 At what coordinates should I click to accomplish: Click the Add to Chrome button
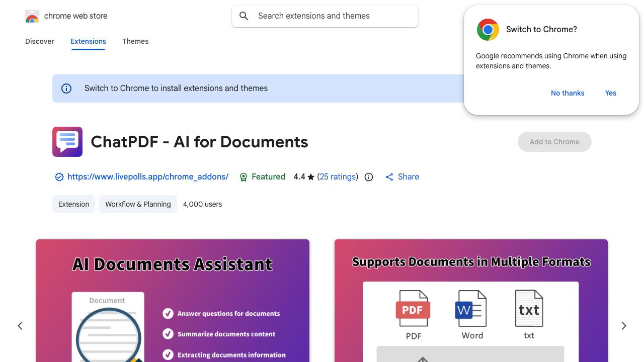[x=554, y=142]
